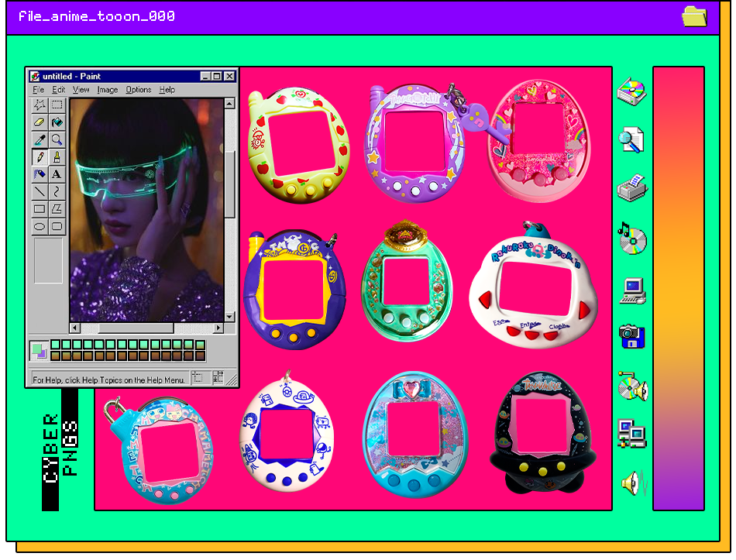Open the View menu in Paint
Viewport: 736px width, 560px height.
(x=81, y=90)
